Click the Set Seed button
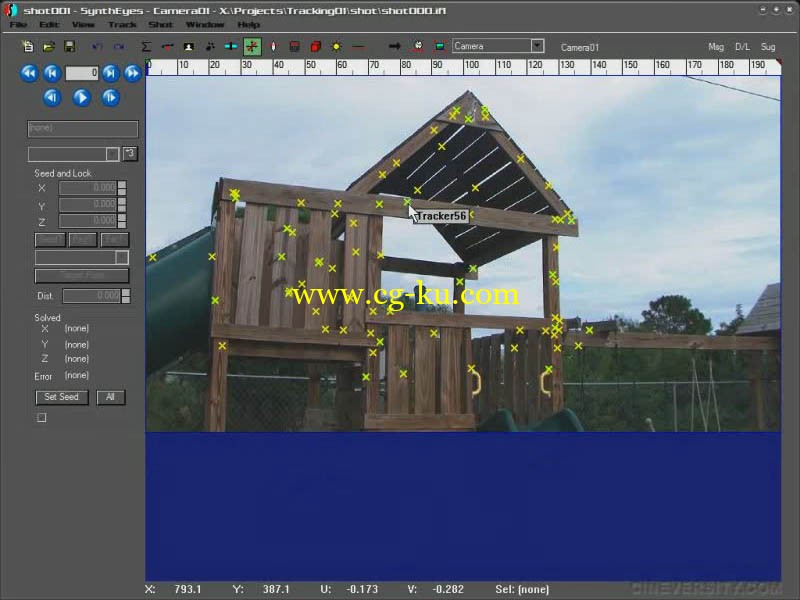 pyautogui.click(x=62, y=397)
